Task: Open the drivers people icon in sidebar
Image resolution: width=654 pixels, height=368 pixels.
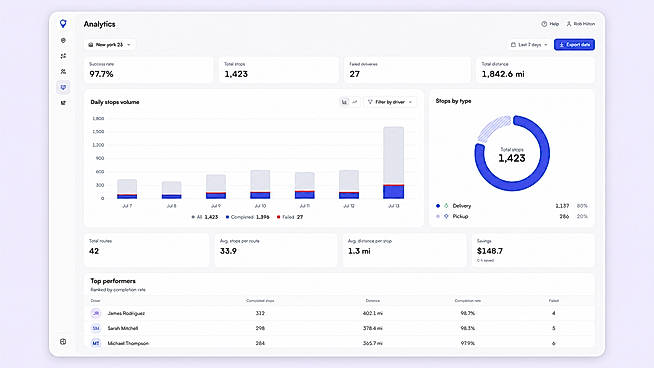Action: click(63, 72)
